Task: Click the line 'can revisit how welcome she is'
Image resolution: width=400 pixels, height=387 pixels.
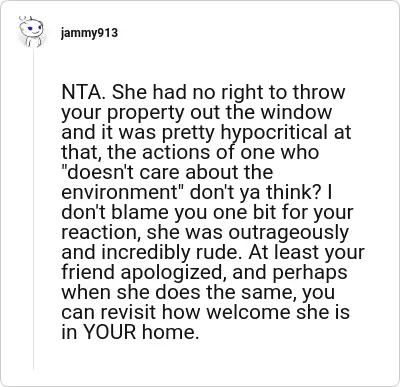Action: 206,313
